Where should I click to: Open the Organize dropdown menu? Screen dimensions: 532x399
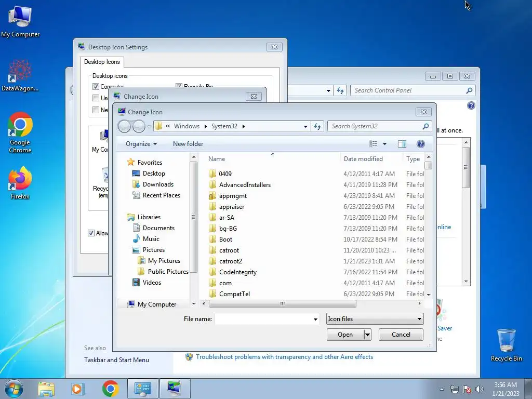click(141, 144)
